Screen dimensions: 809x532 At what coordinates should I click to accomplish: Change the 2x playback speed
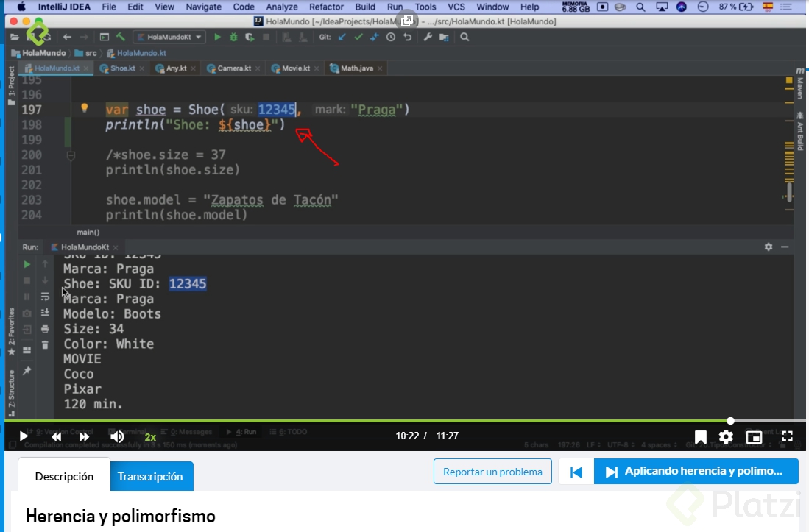tap(150, 437)
